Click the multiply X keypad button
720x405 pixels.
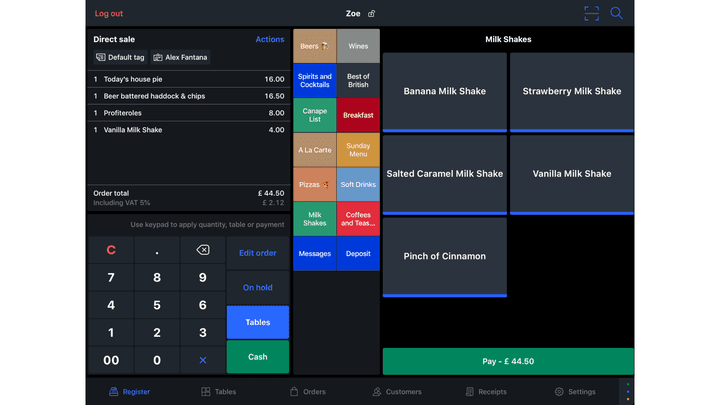click(203, 360)
